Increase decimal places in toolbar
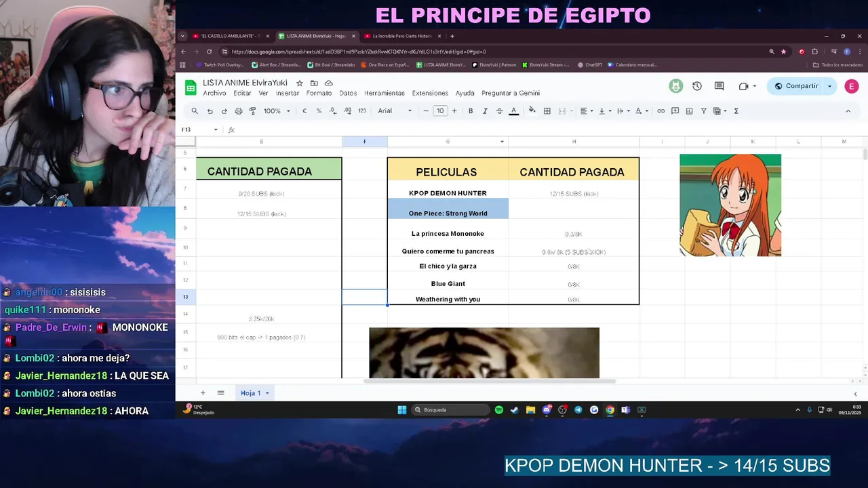The width and height of the screenshot is (868, 488). pyautogui.click(x=347, y=111)
